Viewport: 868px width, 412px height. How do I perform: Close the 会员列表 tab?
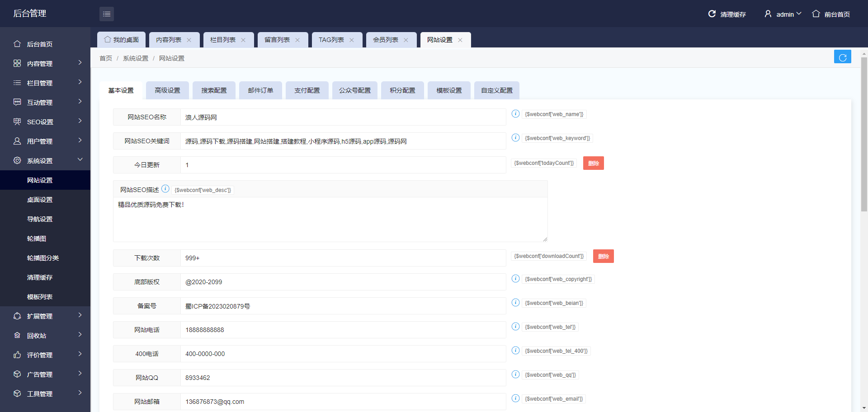point(406,40)
